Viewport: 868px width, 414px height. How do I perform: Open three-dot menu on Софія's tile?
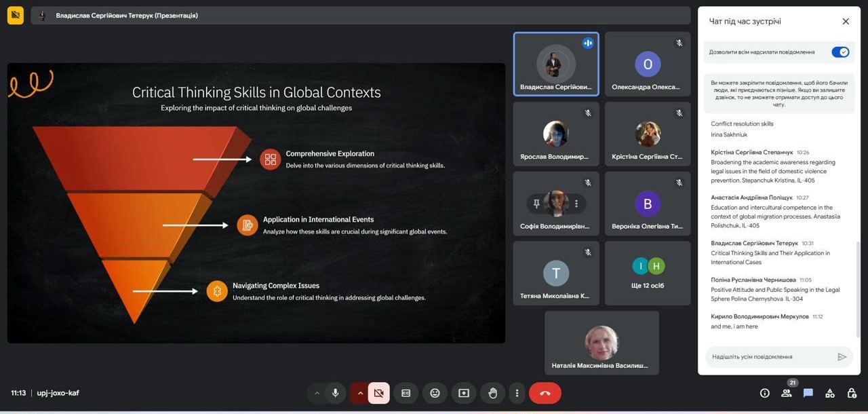(576, 204)
